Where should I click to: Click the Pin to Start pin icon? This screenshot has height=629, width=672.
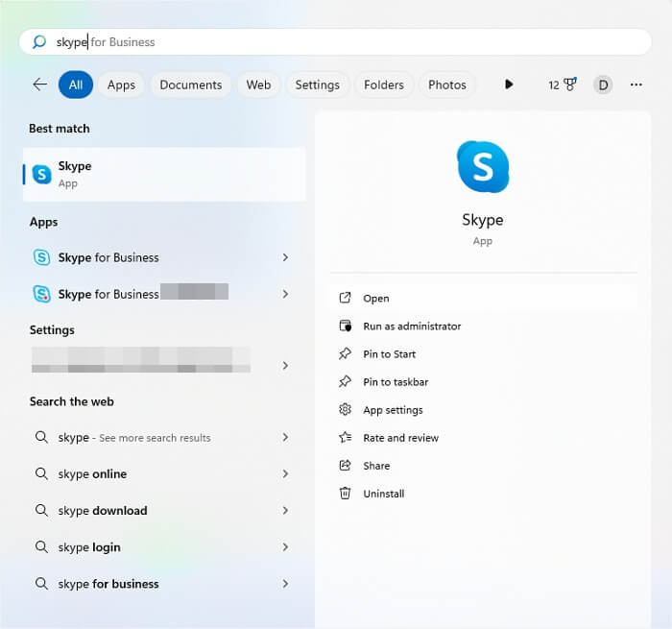345,353
